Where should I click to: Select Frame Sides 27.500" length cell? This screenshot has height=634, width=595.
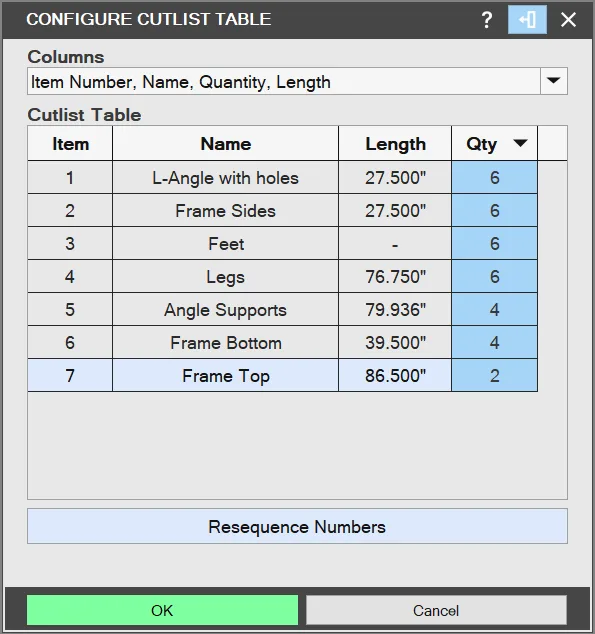[x=395, y=211]
